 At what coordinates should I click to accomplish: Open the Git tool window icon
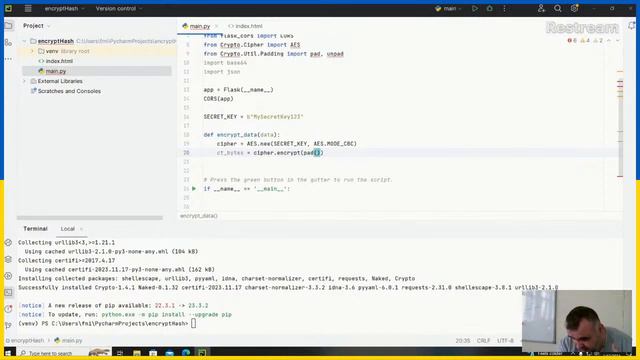click(8, 325)
